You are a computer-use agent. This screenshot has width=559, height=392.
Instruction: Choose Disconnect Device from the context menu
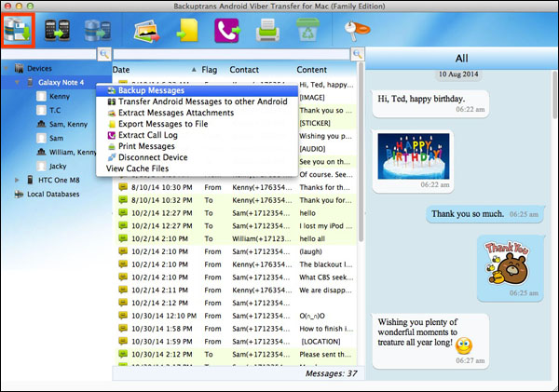coord(198,157)
